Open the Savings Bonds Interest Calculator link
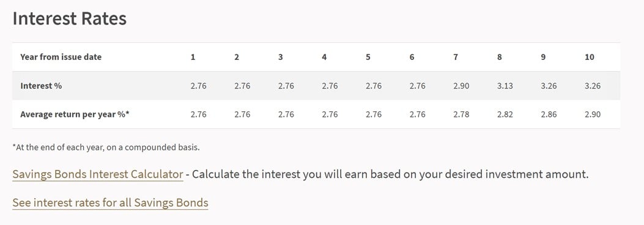The image size is (644, 225). point(98,174)
